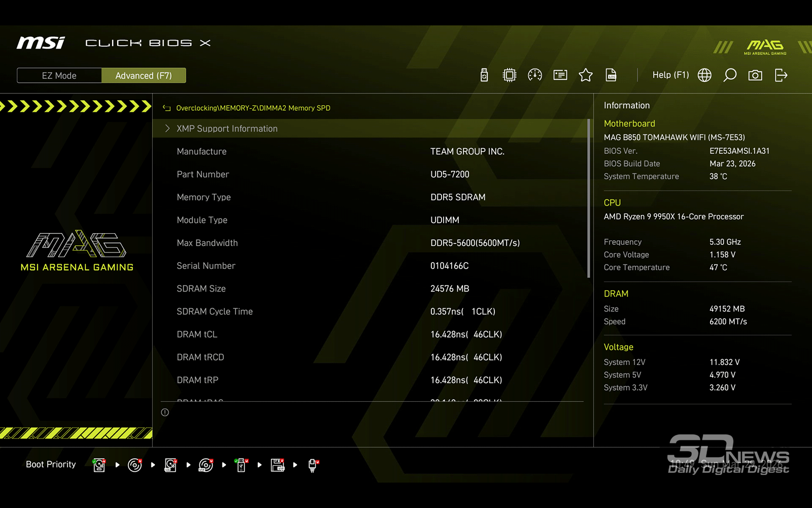812x508 pixels.
Task: Take screenshot with camera icon
Action: pos(755,75)
